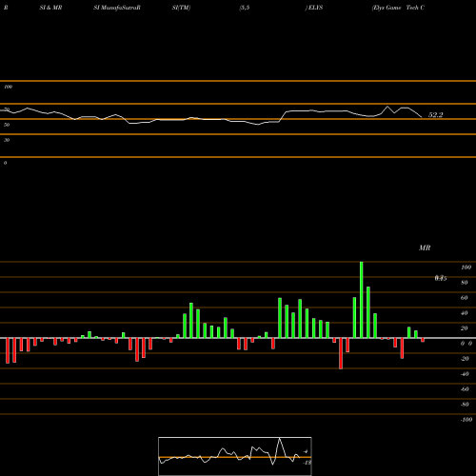The height and width of the screenshot is (476, 476).
Task: Click the 52.2 RSI value label
Action: point(435,115)
